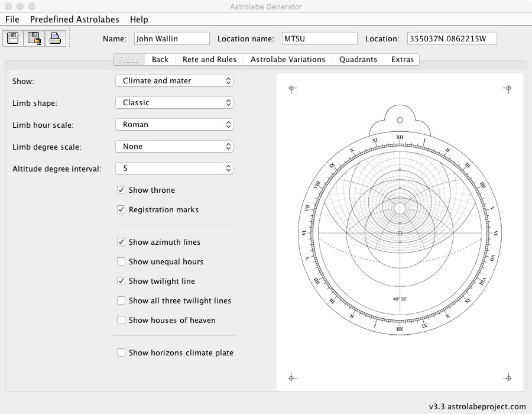Open the Show dropdown set to Climate and mater
532x414 pixels.
(174, 80)
